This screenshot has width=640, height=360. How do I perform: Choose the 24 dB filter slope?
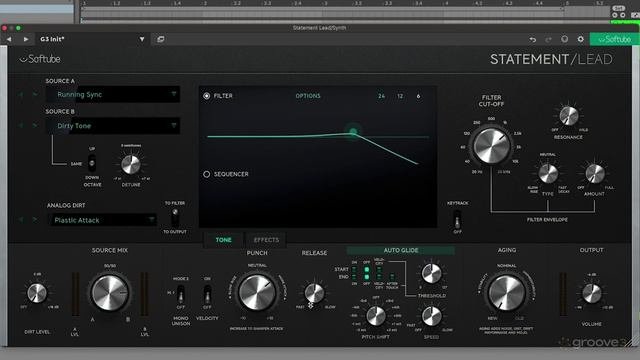tap(381, 96)
